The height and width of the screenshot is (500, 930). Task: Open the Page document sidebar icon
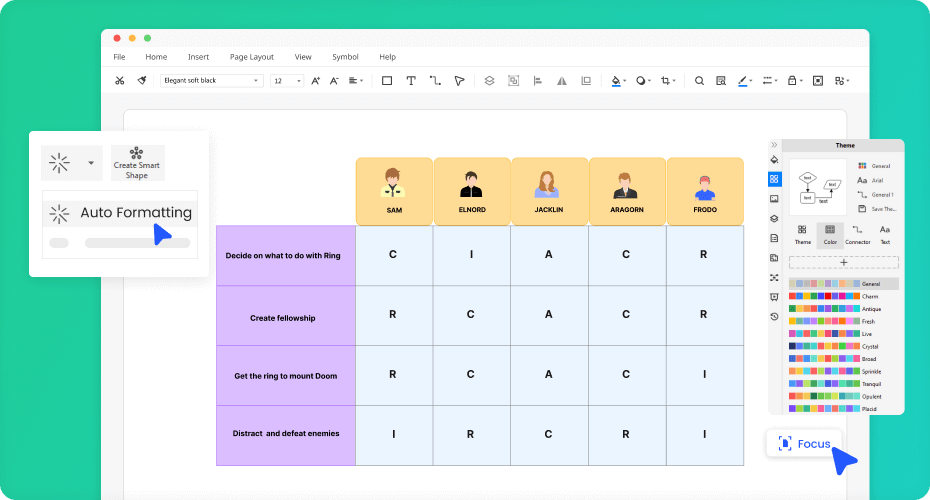(x=774, y=238)
